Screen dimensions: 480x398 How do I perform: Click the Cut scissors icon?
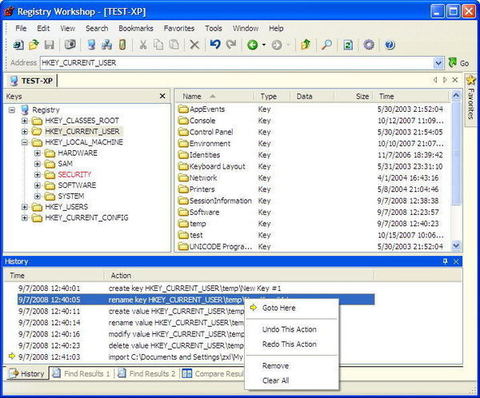(143, 45)
